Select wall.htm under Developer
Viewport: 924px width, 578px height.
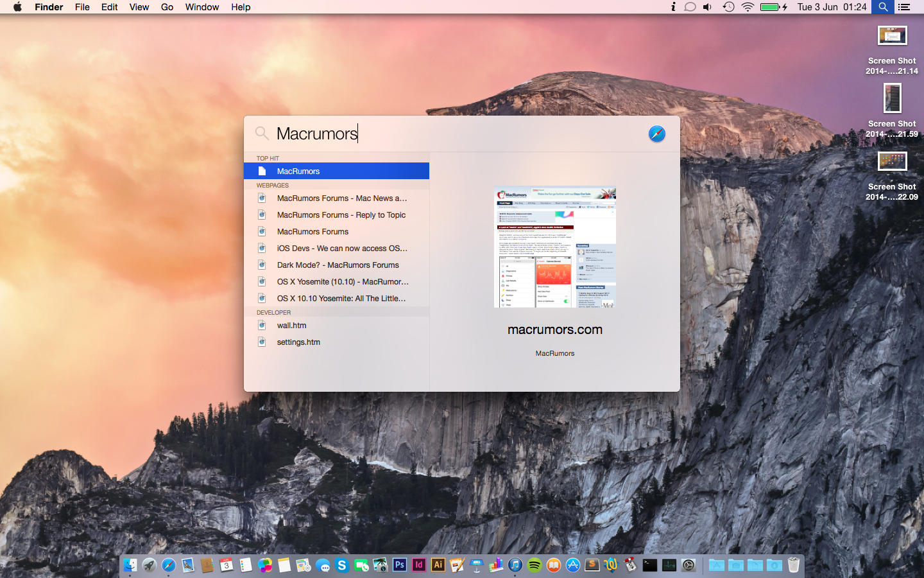336,325
